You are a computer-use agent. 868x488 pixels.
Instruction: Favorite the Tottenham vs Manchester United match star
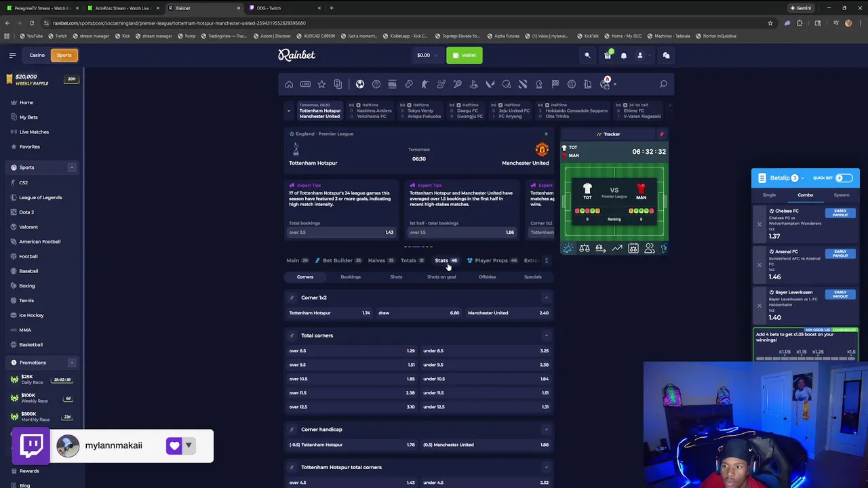[x=546, y=134]
